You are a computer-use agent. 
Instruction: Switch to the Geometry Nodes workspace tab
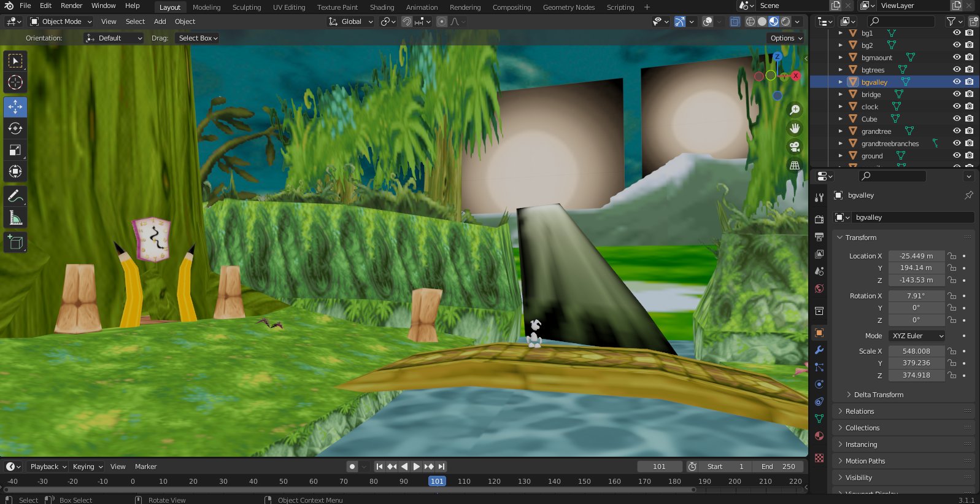(x=569, y=7)
